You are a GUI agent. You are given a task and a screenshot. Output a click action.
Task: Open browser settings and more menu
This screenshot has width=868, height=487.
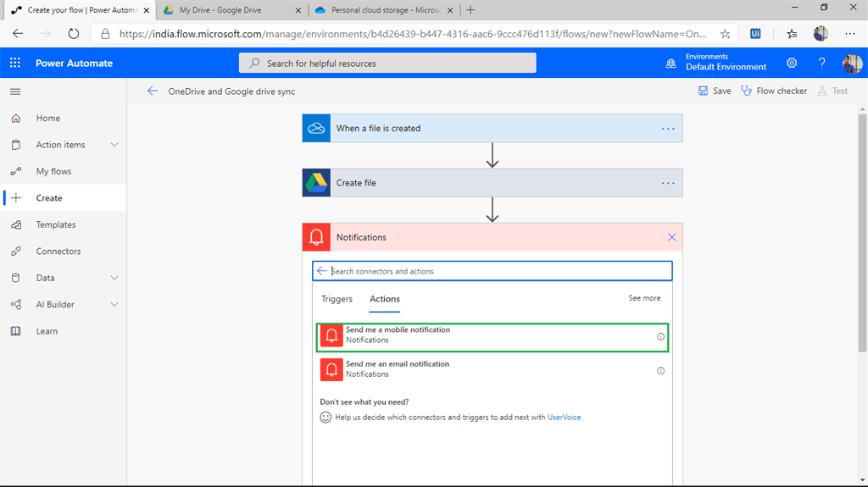click(x=850, y=34)
